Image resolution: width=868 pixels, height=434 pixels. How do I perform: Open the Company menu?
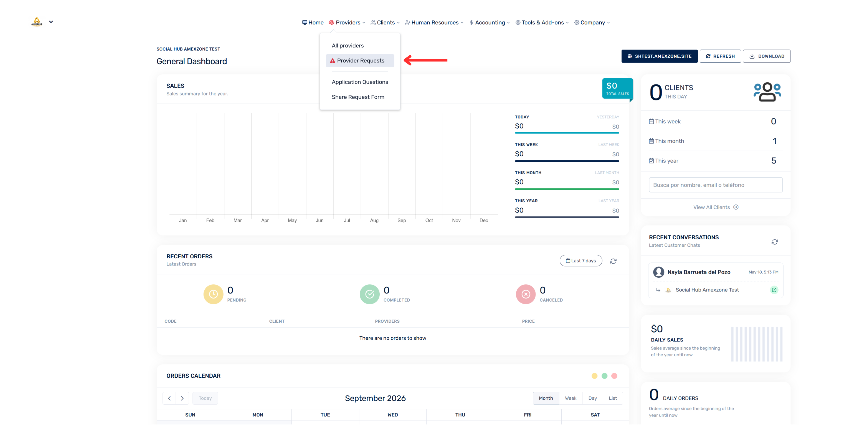click(x=592, y=22)
